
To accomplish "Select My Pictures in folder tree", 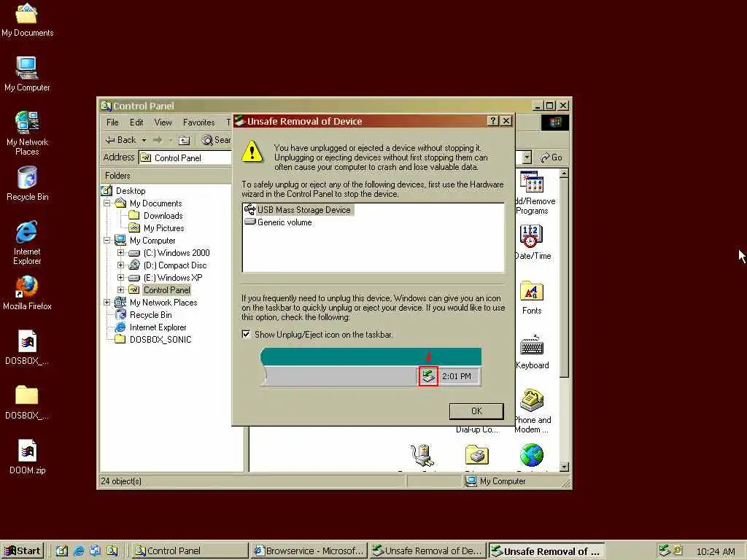I will 164,228.
